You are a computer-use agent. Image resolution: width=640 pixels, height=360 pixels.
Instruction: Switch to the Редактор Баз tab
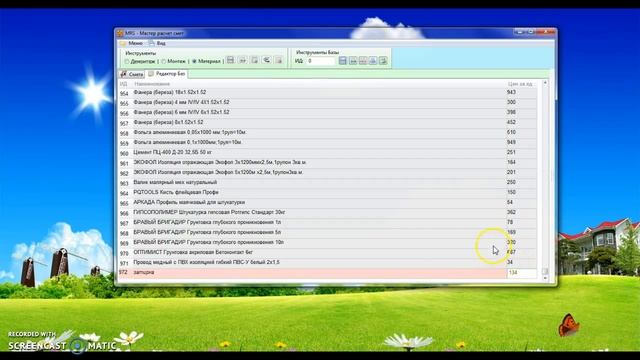(x=167, y=74)
